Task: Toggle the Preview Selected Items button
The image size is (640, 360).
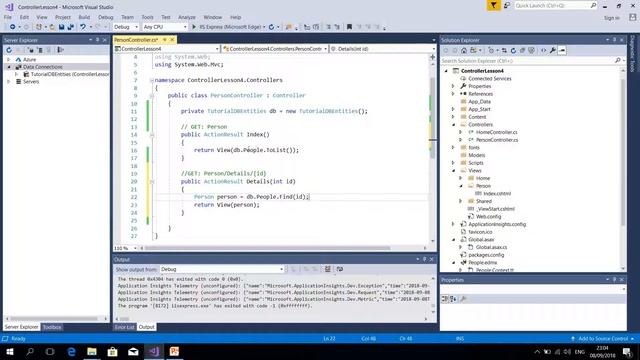Action: (562, 51)
